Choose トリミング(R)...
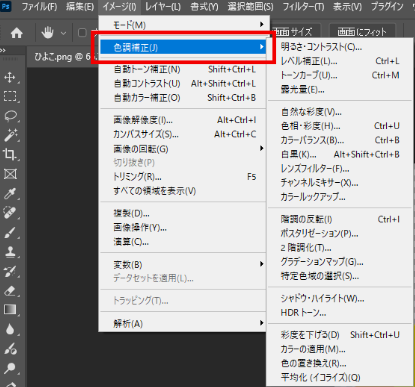This screenshot has height=387, width=415. (183, 177)
